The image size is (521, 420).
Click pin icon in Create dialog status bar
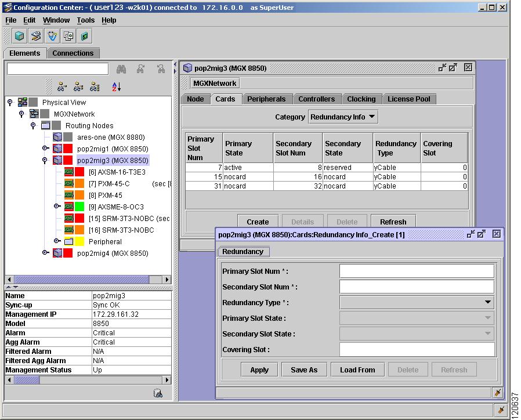[x=497, y=393]
